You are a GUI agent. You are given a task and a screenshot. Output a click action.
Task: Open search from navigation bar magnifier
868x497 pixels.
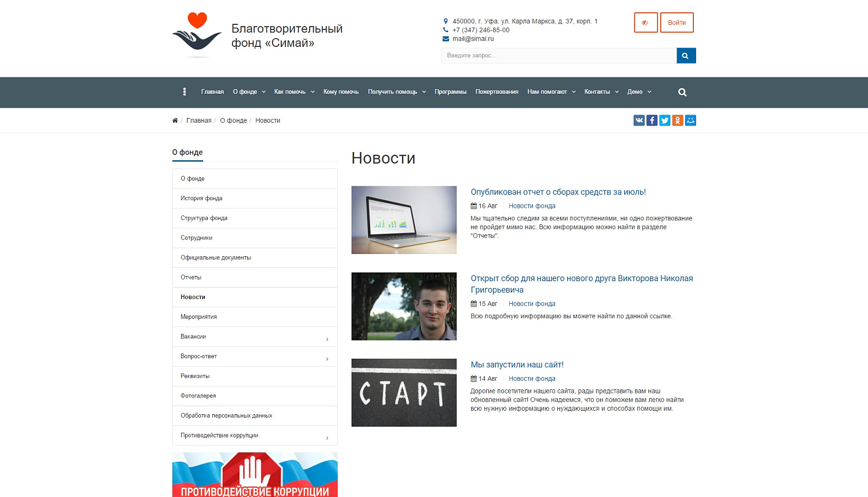(x=682, y=93)
